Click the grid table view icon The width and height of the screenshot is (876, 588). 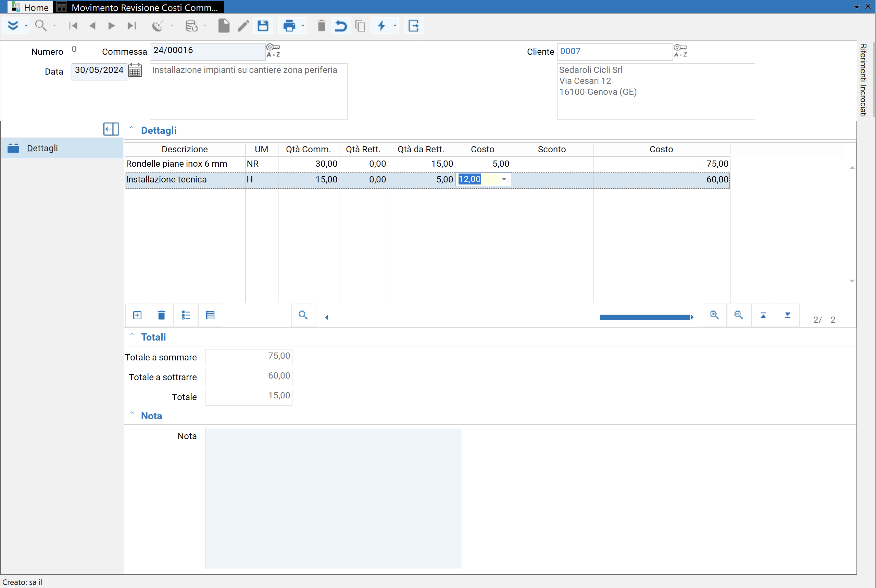pos(211,315)
